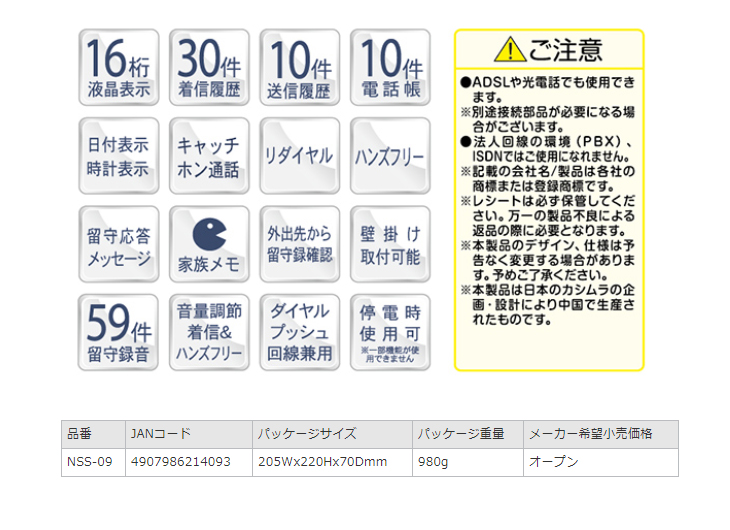Click the 停電時使用可 icon
This screenshot has height=530, width=730.
click(x=390, y=333)
